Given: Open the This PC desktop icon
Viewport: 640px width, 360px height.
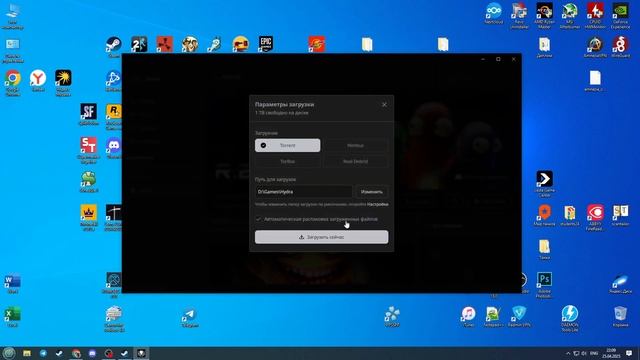Looking at the screenshot, I should [13, 16].
